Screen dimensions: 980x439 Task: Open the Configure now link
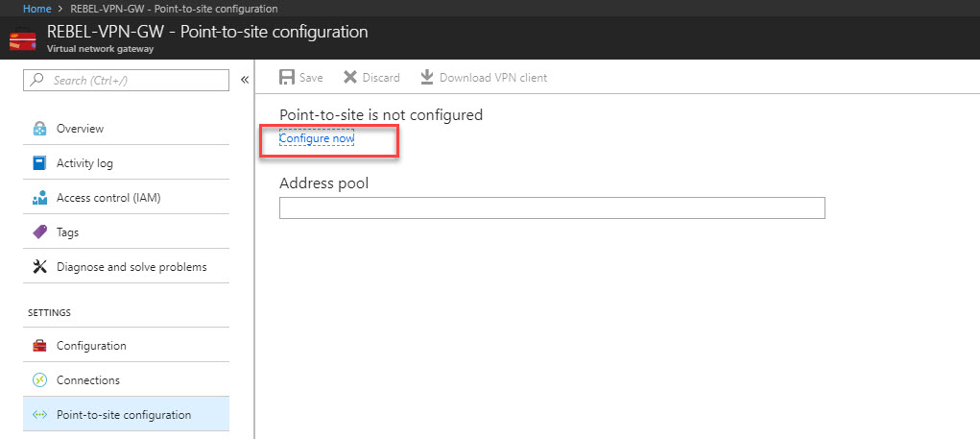coord(317,138)
